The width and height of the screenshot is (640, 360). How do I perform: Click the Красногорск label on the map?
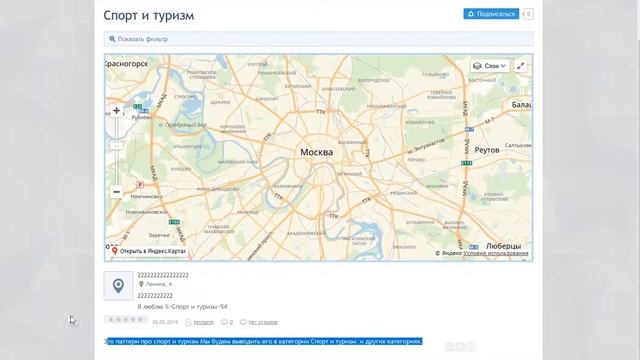click(x=127, y=64)
